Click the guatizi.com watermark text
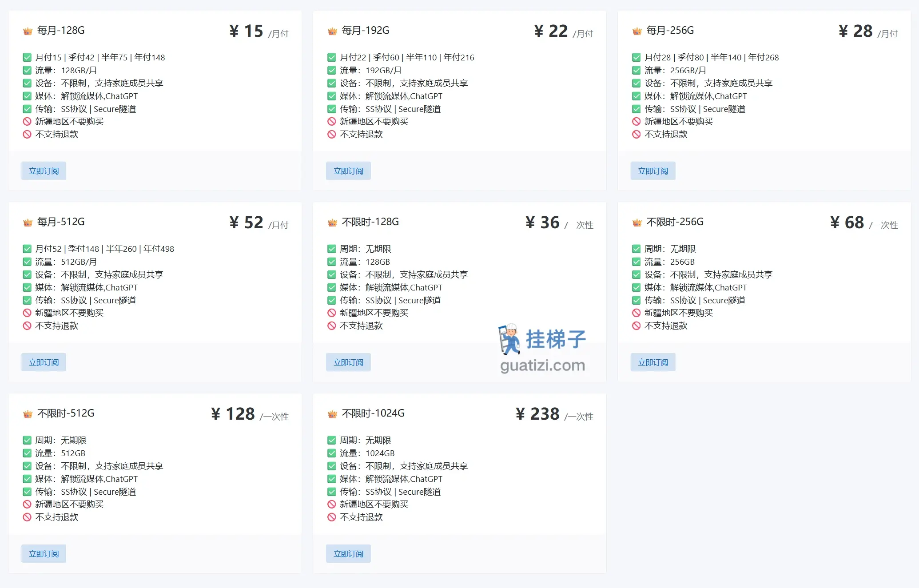919x588 pixels. coord(542,365)
